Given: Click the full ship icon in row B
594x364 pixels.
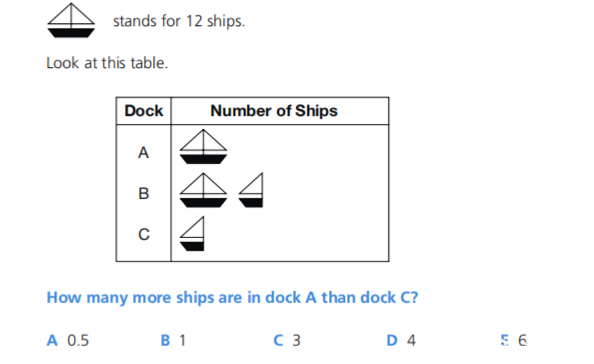Looking at the screenshot, I should (203, 190).
